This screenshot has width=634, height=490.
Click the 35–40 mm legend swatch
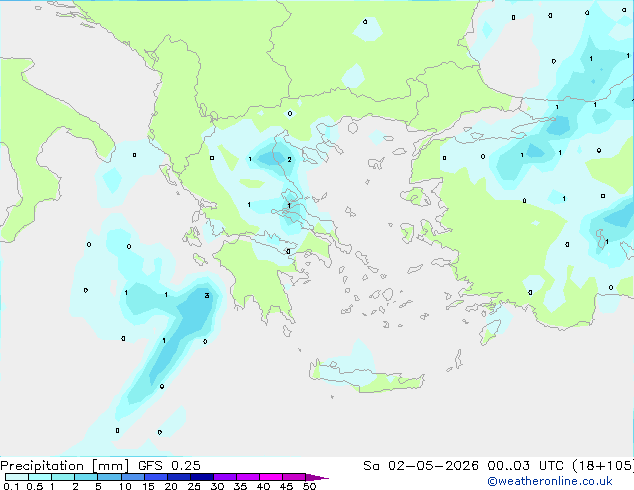(x=248, y=477)
